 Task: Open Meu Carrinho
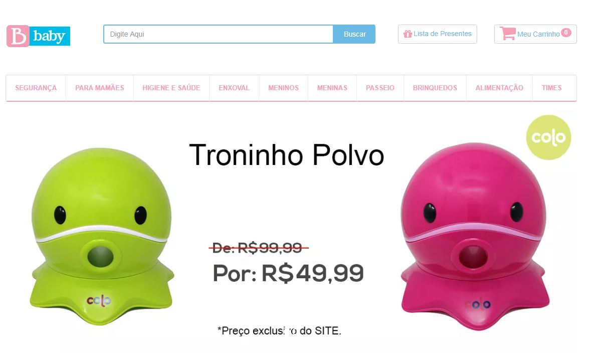pyautogui.click(x=535, y=34)
